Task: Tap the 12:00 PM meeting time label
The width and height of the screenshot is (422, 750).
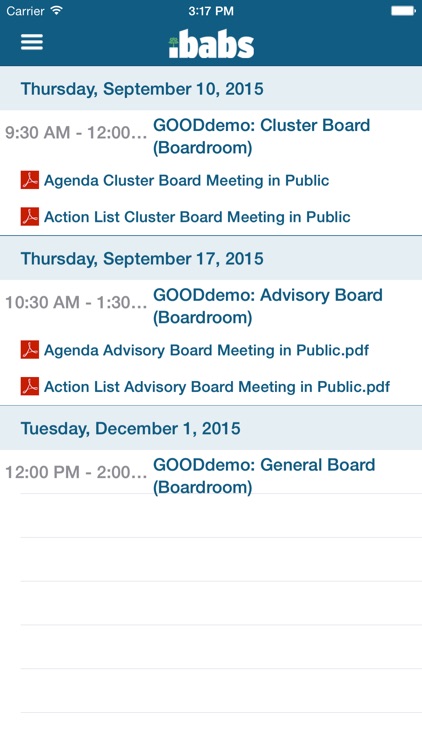Action: point(76,472)
